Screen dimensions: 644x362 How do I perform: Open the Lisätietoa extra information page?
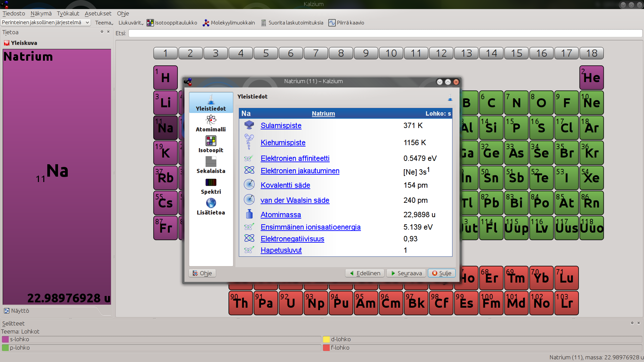pyautogui.click(x=211, y=206)
